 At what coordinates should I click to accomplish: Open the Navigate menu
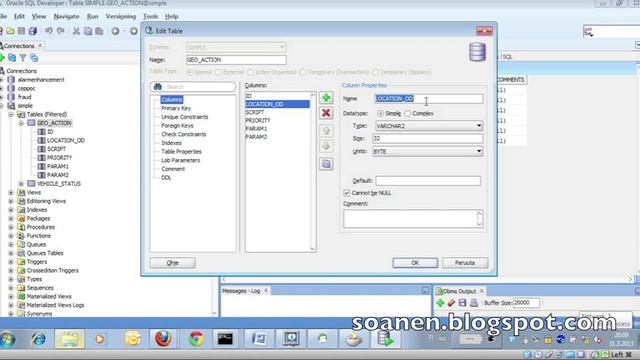click(x=67, y=16)
